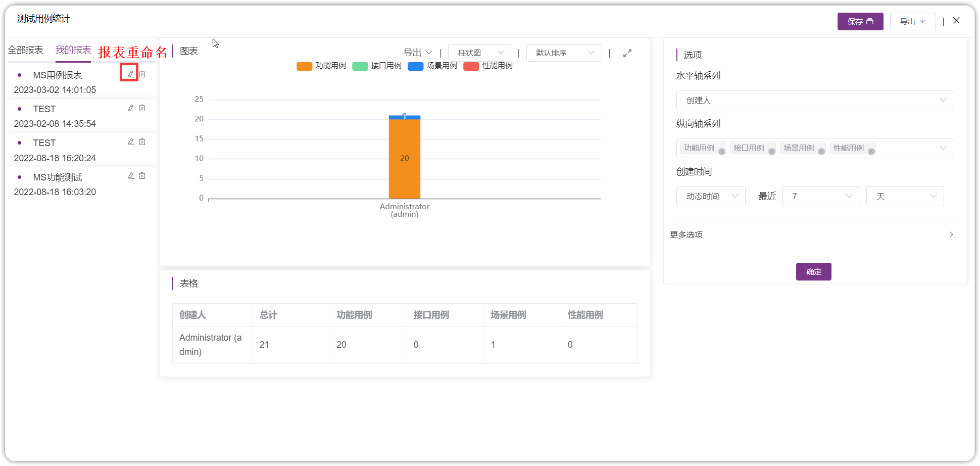Click the edit icon for TEST dated 2022-08-18

point(131,142)
